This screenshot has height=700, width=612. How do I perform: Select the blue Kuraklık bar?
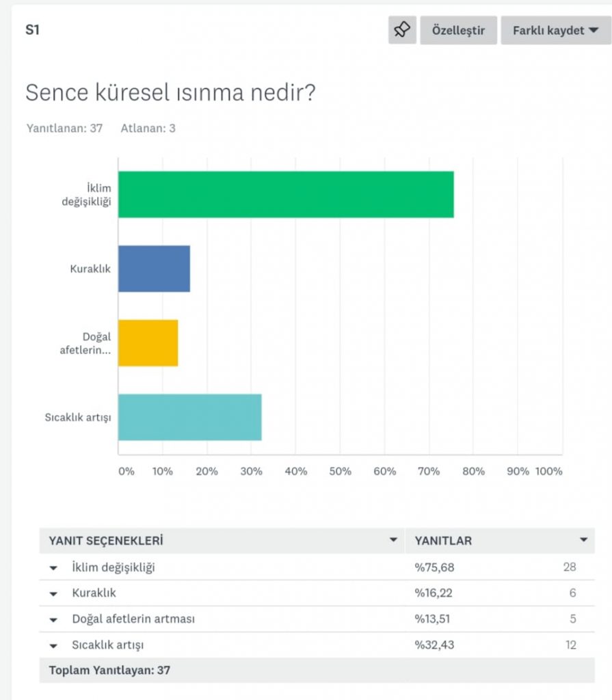154,268
